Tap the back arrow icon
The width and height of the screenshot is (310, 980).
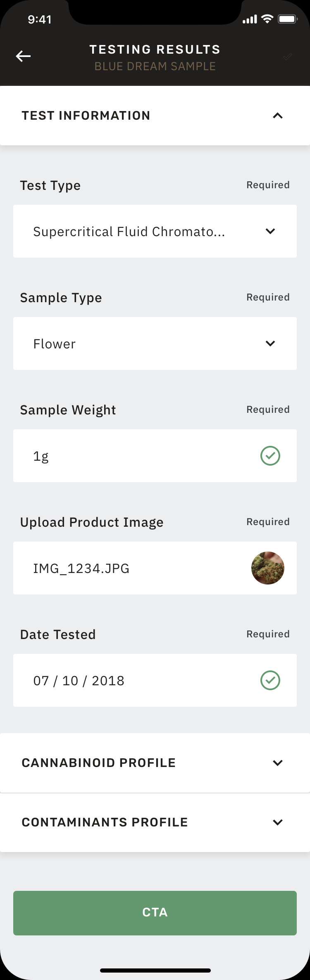(23, 56)
